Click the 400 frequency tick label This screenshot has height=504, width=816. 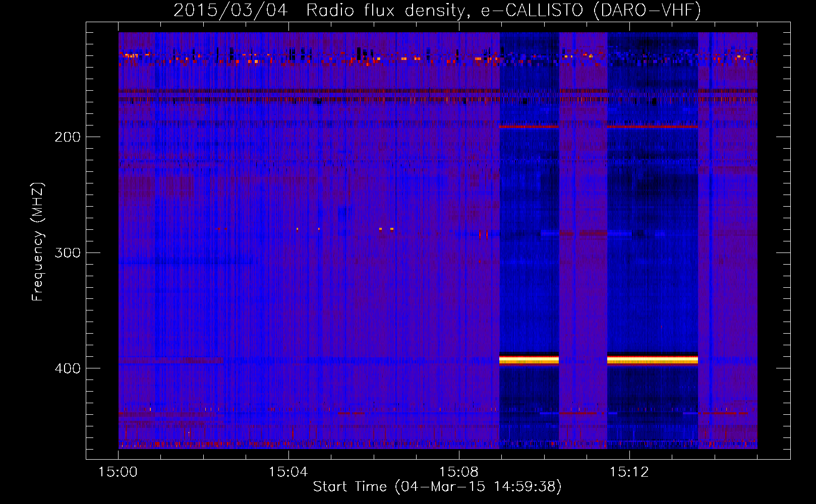coord(68,368)
